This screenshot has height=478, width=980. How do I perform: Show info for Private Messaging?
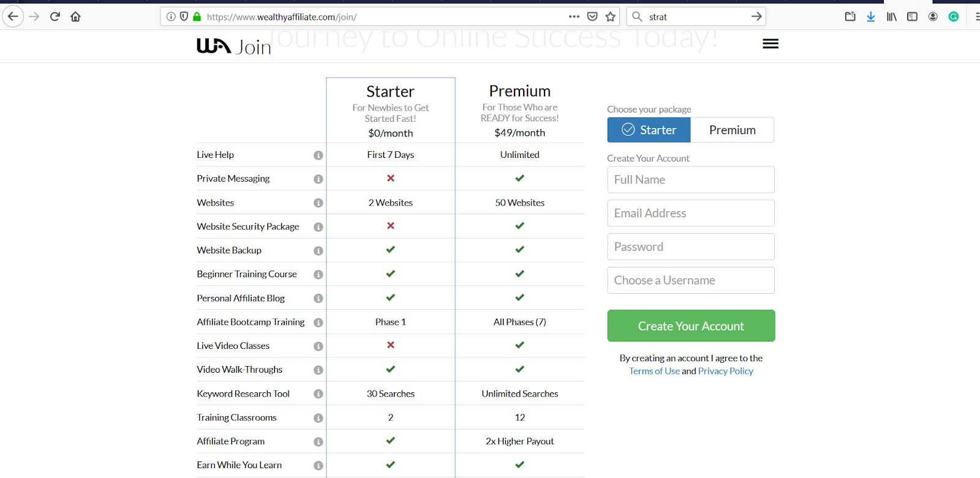coord(318,179)
